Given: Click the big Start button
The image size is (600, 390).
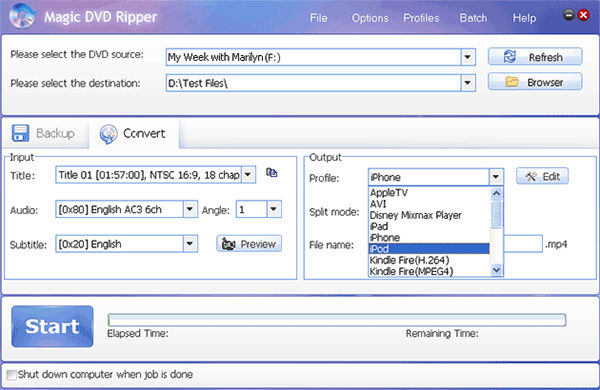Looking at the screenshot, I should pos(52,326).
